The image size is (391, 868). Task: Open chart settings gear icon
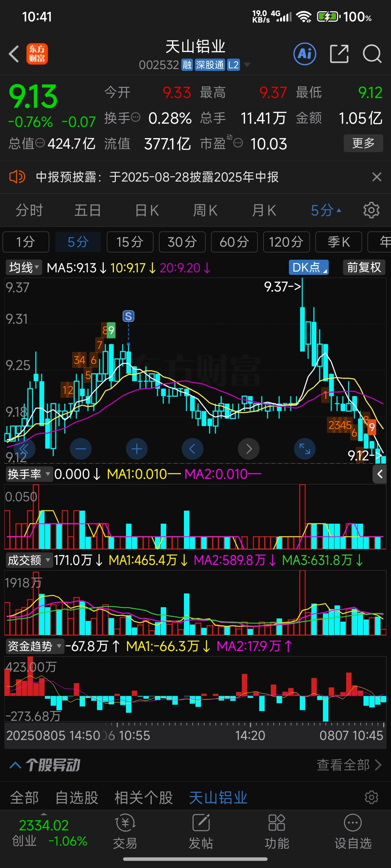[x=371, y=210]
